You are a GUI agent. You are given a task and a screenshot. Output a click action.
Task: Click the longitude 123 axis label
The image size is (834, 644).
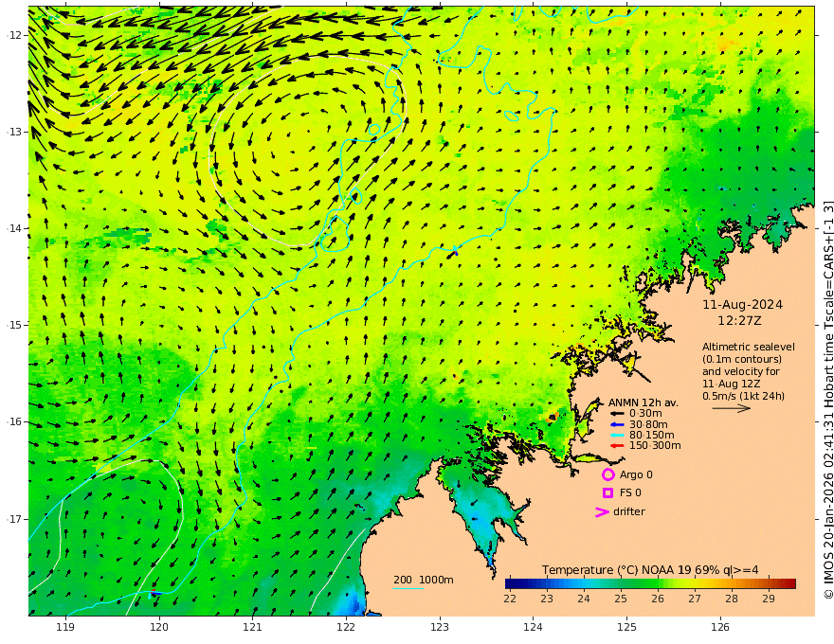[x=440, y=628]
